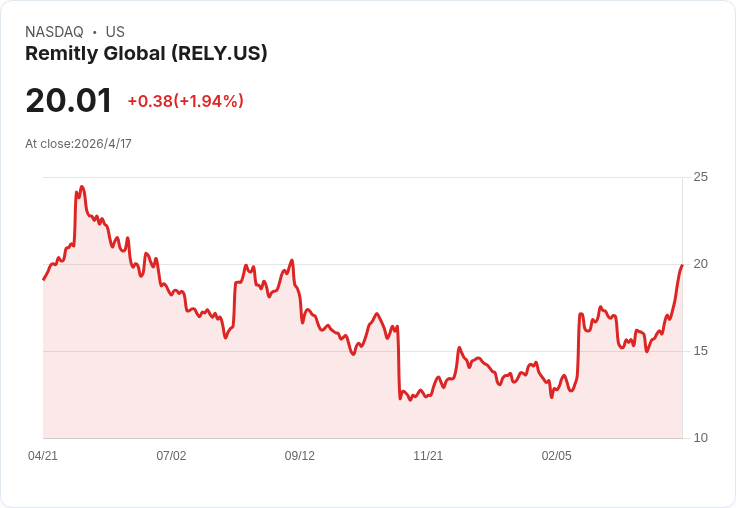Open the Remitly Global (RELY.US) title
The image size is (736, 508).
[146, 54]
